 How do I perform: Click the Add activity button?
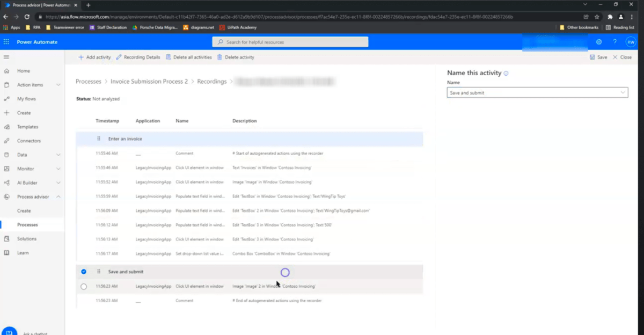coord(94,57)
